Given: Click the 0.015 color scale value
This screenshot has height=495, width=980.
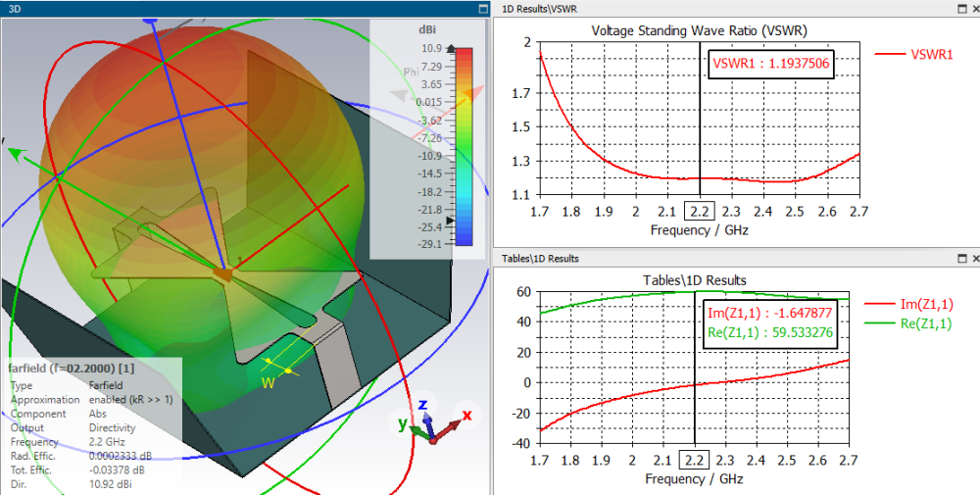Looking at the screenshot, I should point(428,102).
